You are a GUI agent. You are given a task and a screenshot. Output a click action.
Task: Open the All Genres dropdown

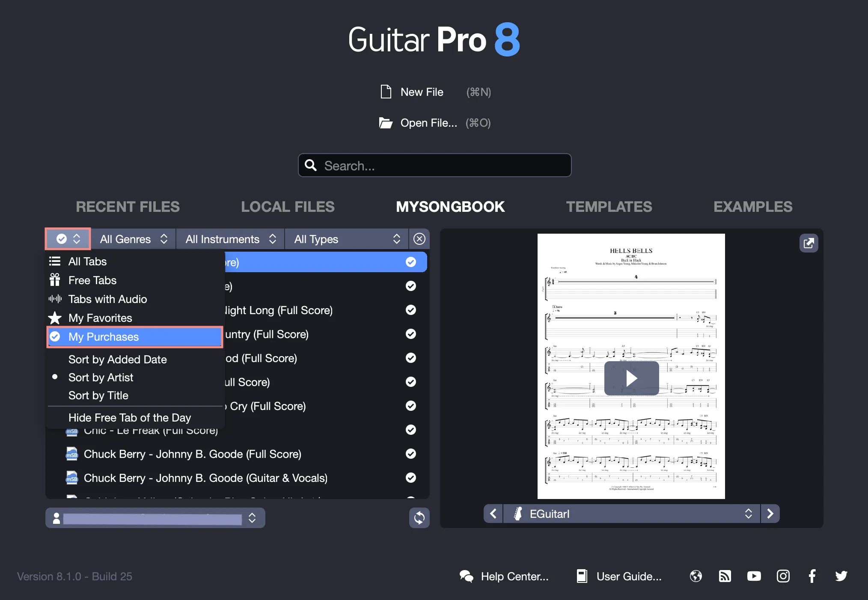click(133, 239)
